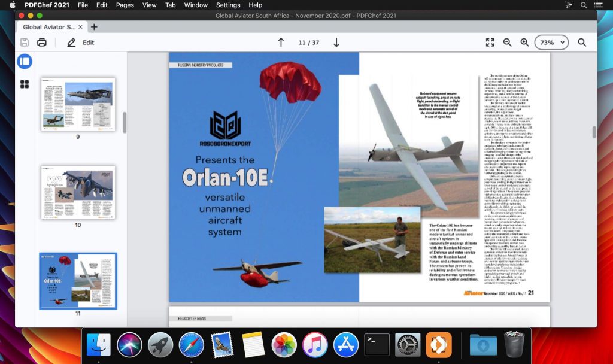
Task: Open a new tab with the plus button
Action: pyautogui.click(x=93, y=27)
